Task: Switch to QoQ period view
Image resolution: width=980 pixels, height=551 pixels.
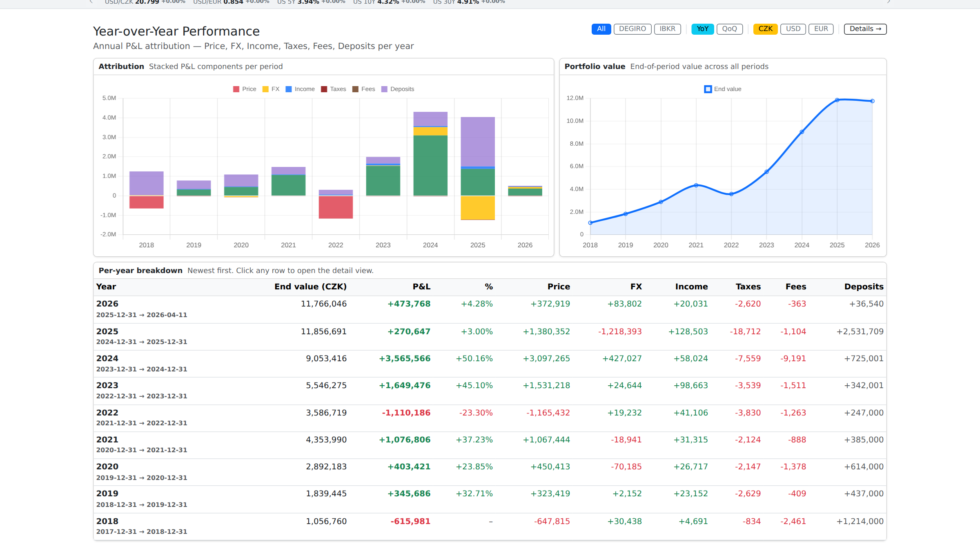Action: click(x=730, y=29)
